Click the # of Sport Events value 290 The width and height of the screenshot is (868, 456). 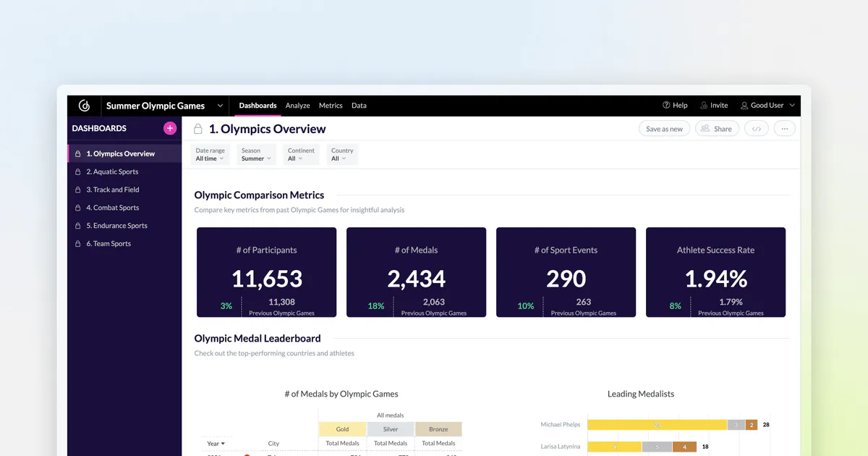tap(566, 279)
